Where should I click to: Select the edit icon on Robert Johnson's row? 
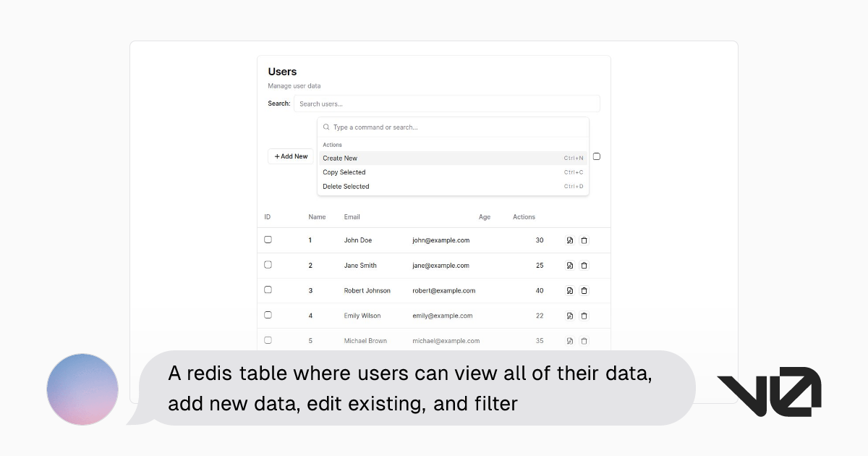pos(570,290)
